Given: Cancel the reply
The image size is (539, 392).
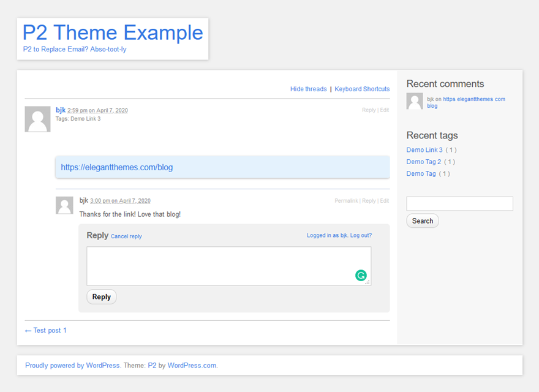Looking at the screenshot, I should pos(126,236).
